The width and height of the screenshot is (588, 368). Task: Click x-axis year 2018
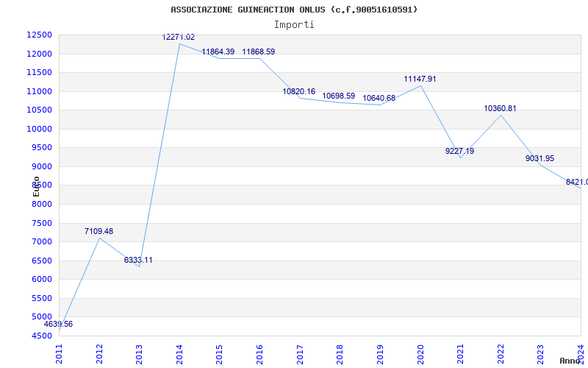tap(340, 355)
